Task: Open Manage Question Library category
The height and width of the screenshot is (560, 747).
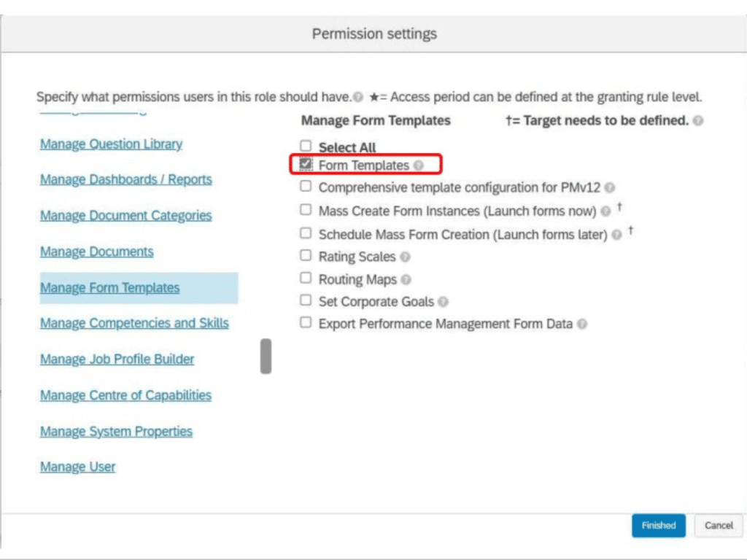Action: (x=111, y=144)
